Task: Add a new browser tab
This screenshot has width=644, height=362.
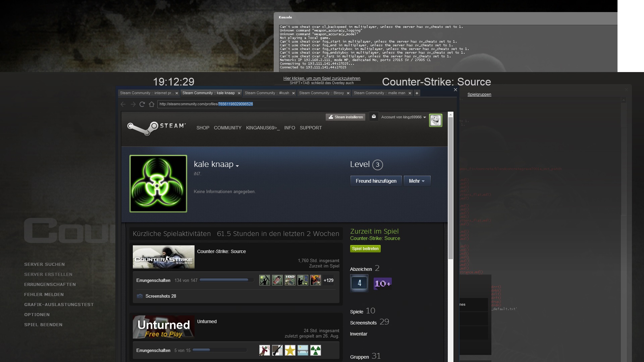Action: click(417, 93)
